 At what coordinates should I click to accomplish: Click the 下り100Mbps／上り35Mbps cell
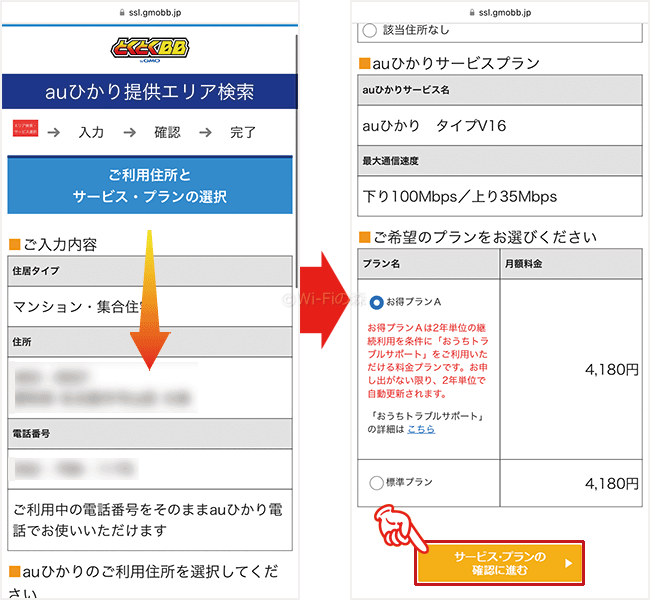(x=500, y=197)
